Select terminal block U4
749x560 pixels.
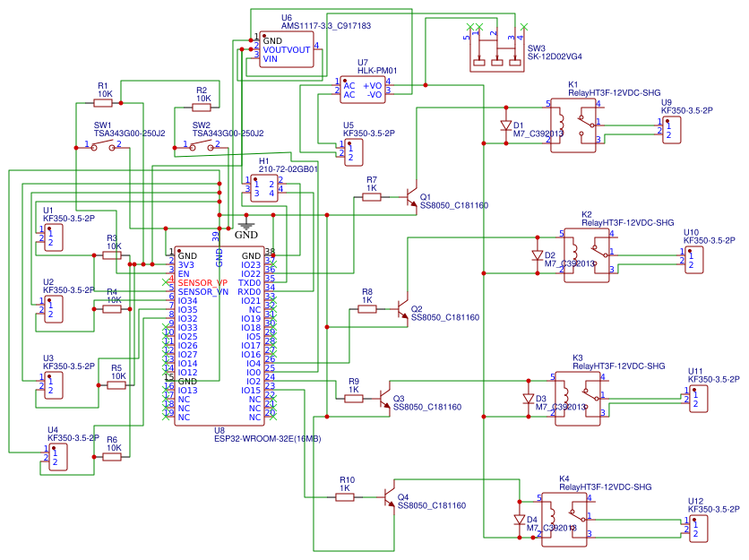58,457
